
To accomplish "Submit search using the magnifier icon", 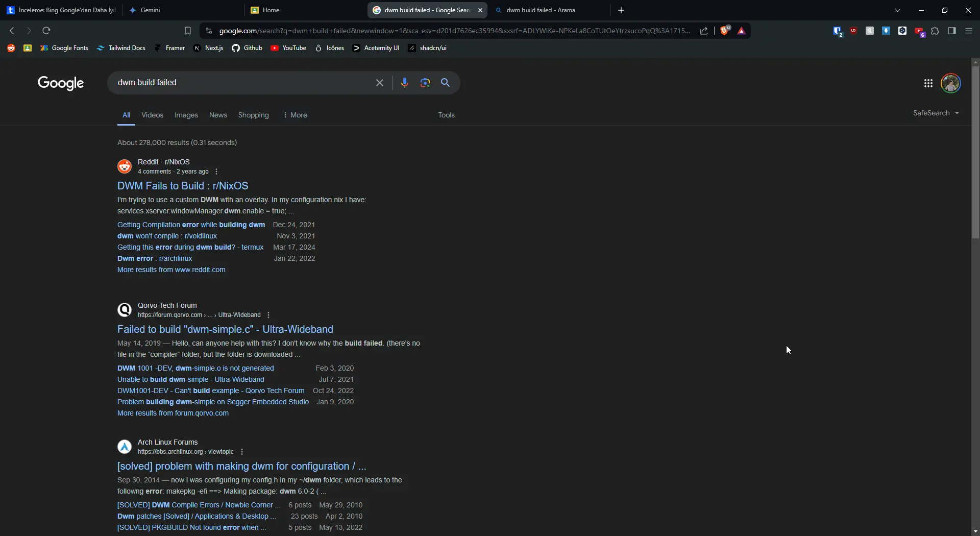I will click(445, 83).
